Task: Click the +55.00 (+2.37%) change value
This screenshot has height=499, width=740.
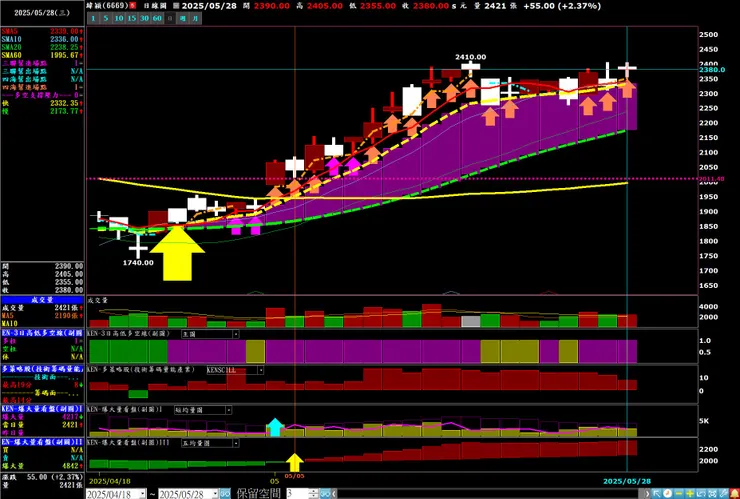Action: tap(562, 6)
